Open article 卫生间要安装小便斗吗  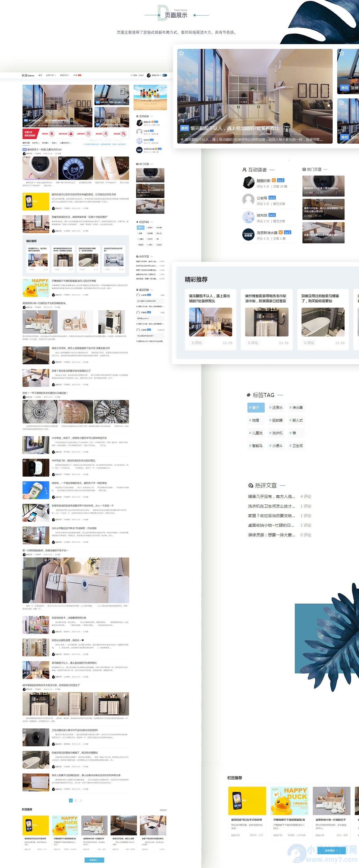(74, 730)
